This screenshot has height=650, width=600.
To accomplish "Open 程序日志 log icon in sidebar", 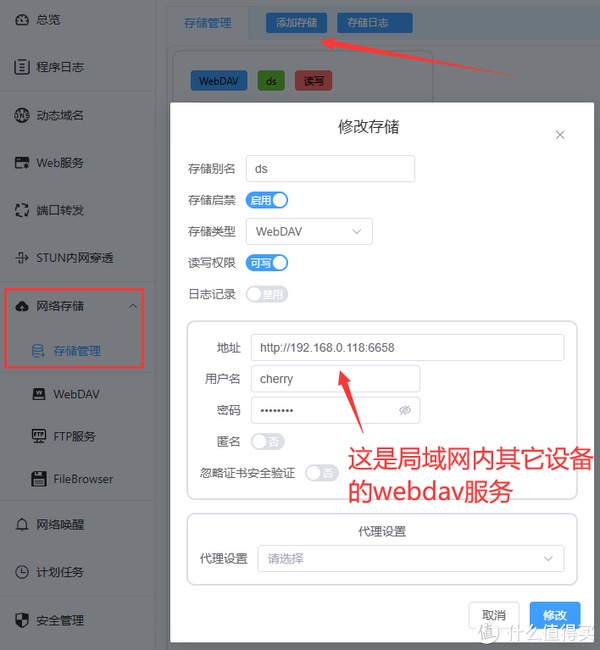I will (x=22, y=67).
